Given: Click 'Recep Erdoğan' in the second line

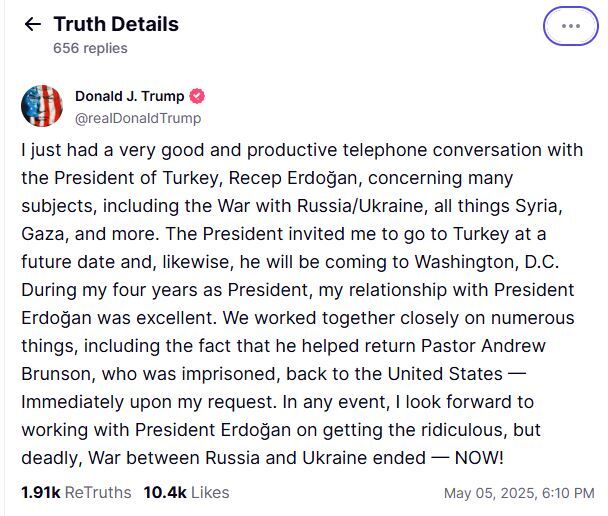Looking at the screenshot, I should tap(293, 178).
